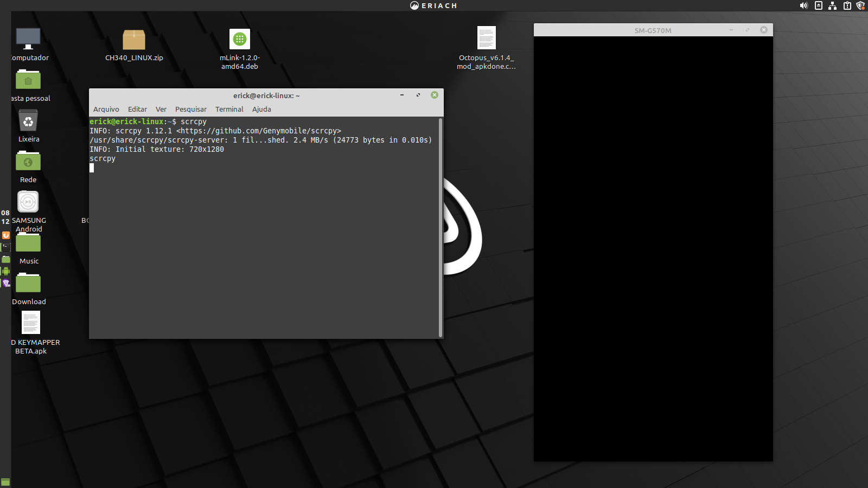
Task: Click the ERIACH menu button in top panel
Action: [x=434, y=5]
